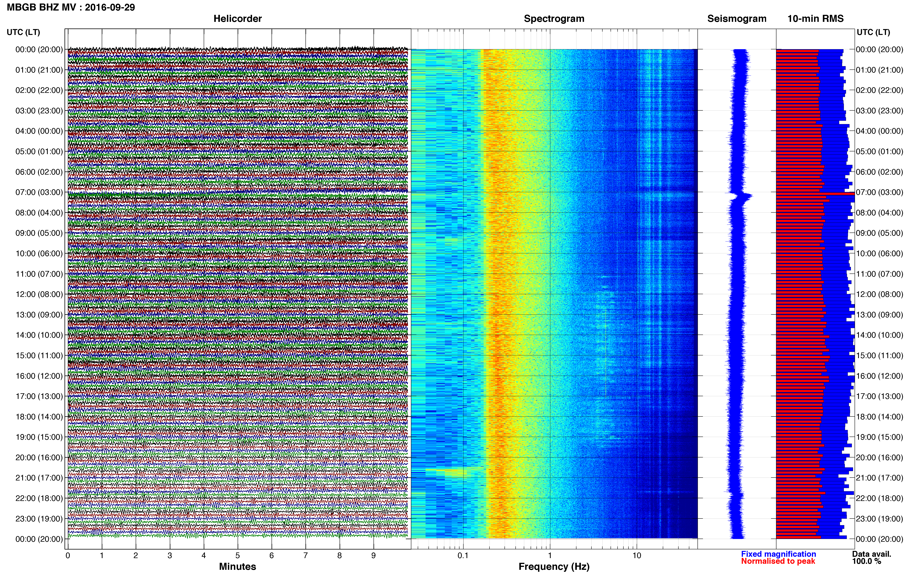
Task: Click 14:00 (10:00) on the RMS-side time axis
Action: [880, 335]
